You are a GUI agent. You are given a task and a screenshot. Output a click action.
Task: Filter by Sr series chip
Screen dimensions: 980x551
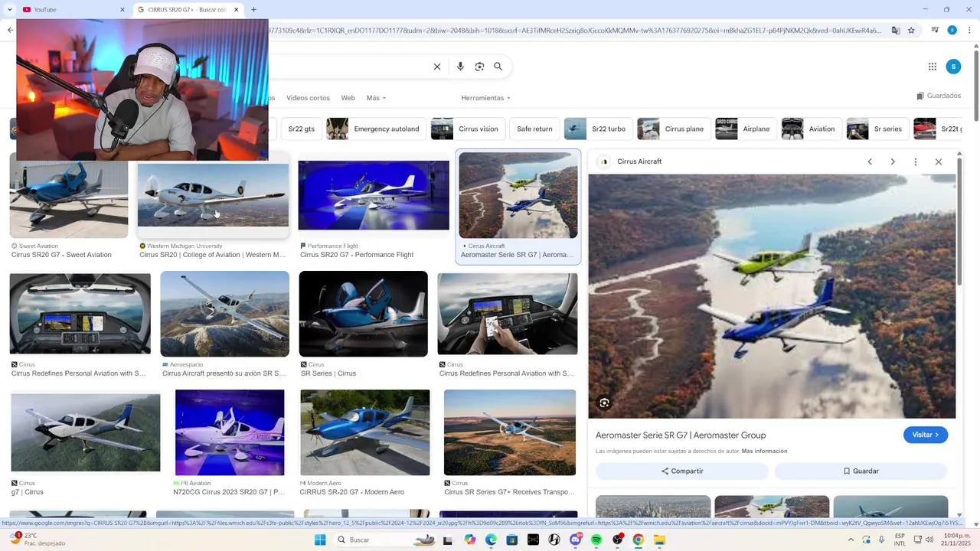tap(878, 129)
